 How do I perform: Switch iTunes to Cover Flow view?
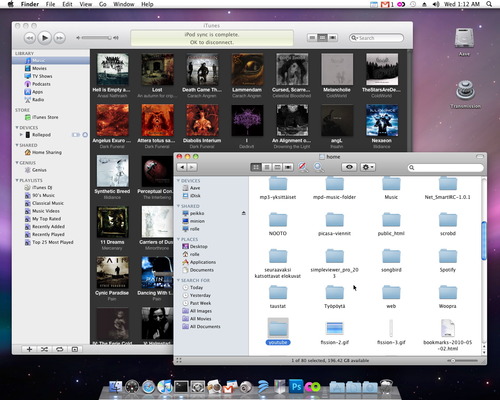click(333, 38)
